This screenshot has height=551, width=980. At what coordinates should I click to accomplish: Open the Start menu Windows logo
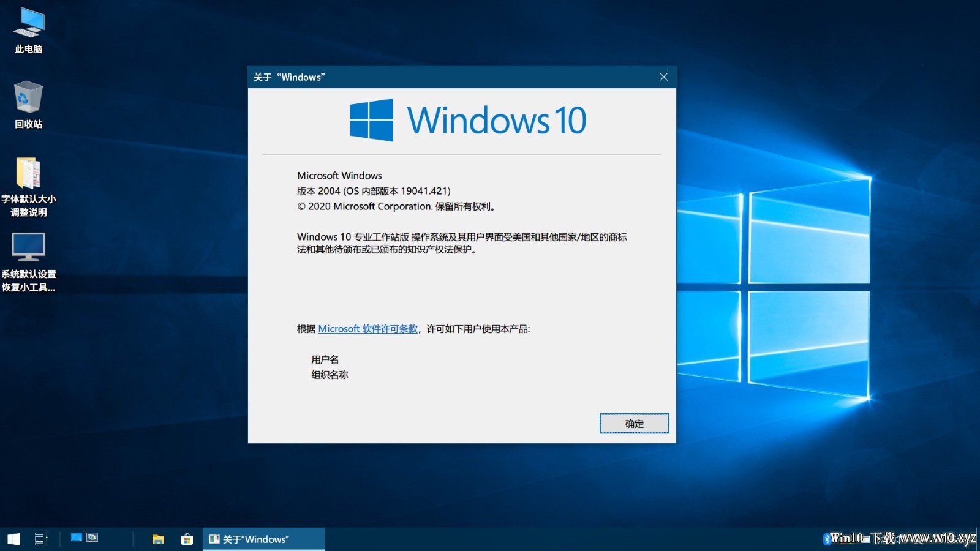13,539
